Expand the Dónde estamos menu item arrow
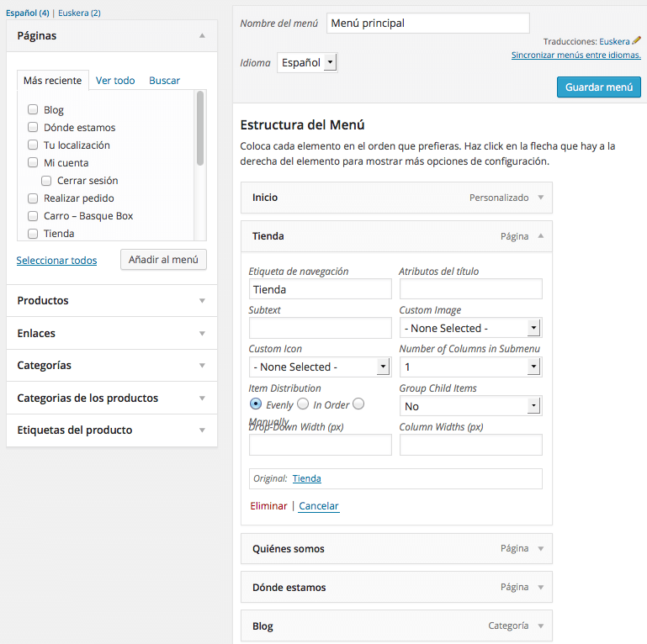647x644 pixels. (540, 588)
